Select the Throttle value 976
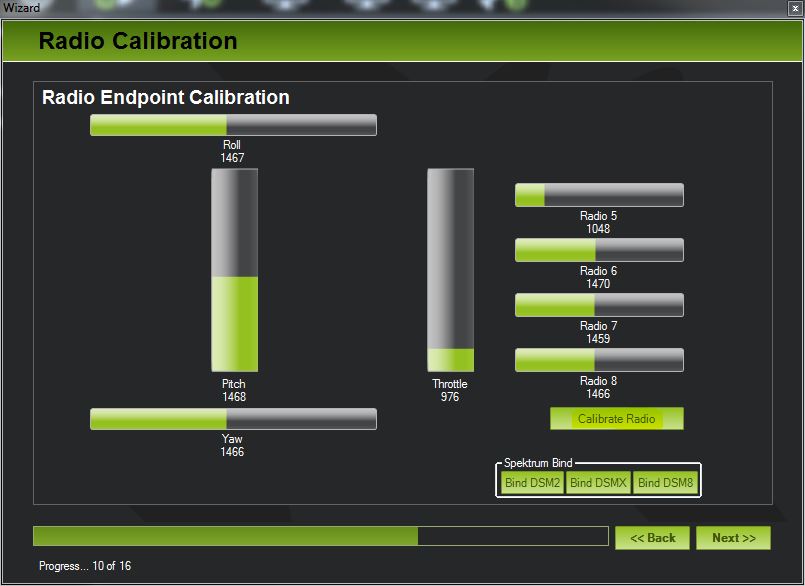 tap(450, 396)
